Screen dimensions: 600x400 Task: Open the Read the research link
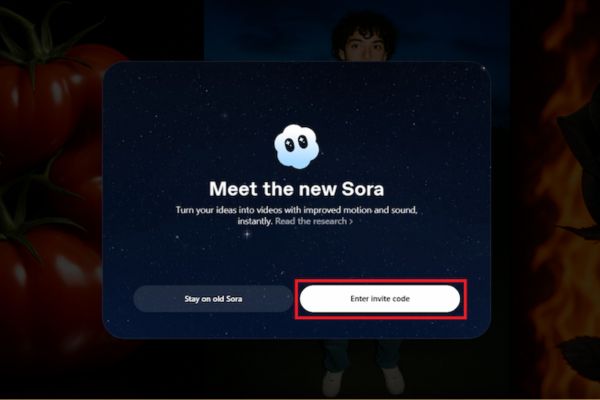[311, 221]
